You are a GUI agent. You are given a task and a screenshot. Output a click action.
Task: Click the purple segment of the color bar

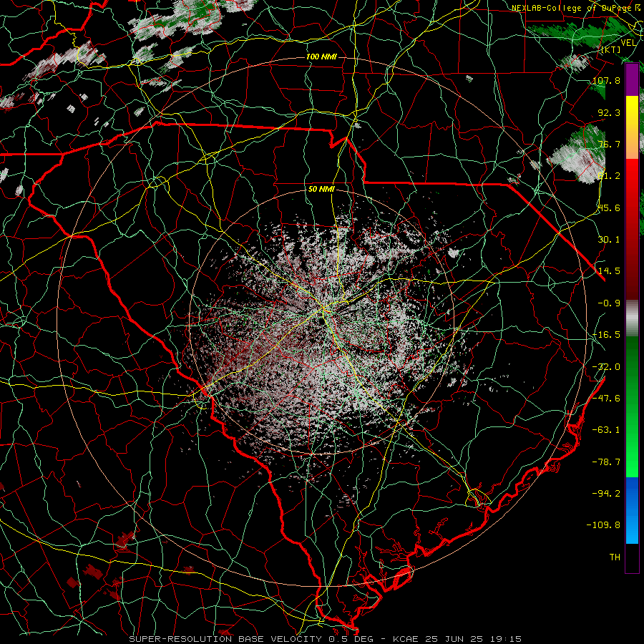[632, 79]
